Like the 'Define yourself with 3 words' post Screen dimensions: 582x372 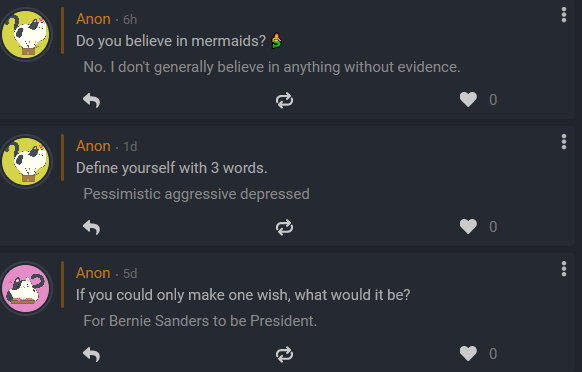coord(468,226)
